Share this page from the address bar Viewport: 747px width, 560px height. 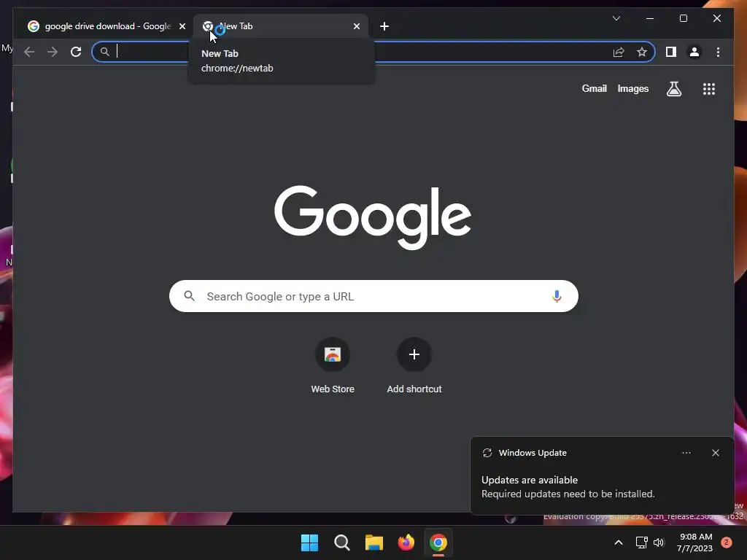(x=619, y=52)
